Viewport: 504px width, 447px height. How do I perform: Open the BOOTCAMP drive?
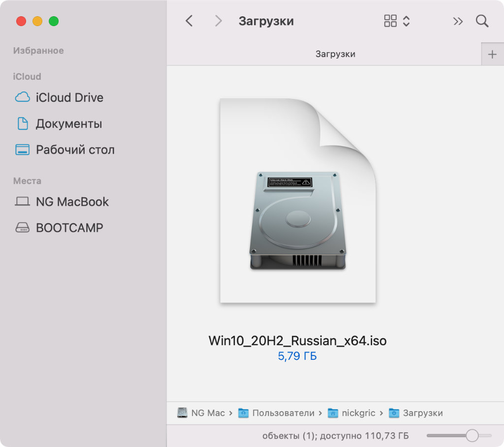(x=69, y=228)
